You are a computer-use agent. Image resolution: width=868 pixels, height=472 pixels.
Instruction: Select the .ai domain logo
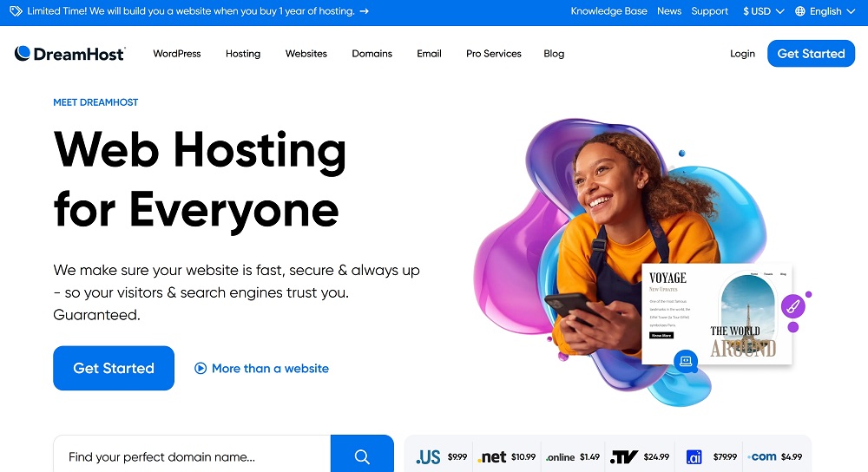[694, 457]
